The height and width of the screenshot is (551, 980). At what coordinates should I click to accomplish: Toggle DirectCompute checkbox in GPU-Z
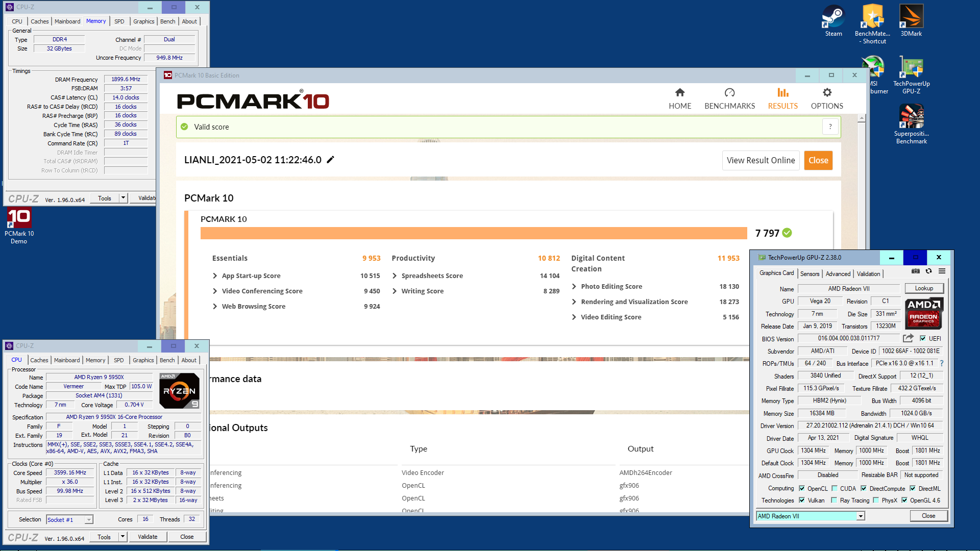coord(864,488)
